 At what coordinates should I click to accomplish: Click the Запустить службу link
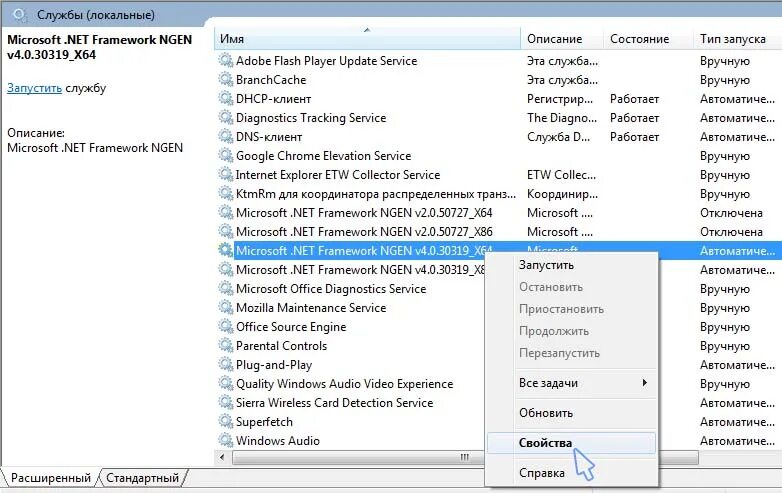[x=34, y=88]
